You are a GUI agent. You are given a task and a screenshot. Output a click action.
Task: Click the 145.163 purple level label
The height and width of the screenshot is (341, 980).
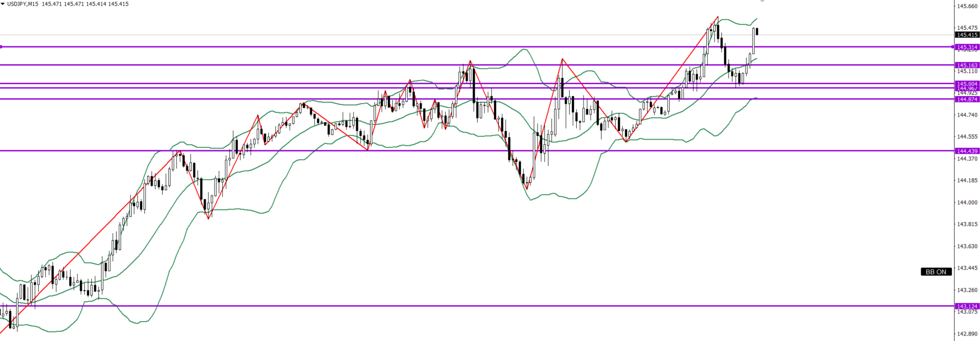click(967, 65)
